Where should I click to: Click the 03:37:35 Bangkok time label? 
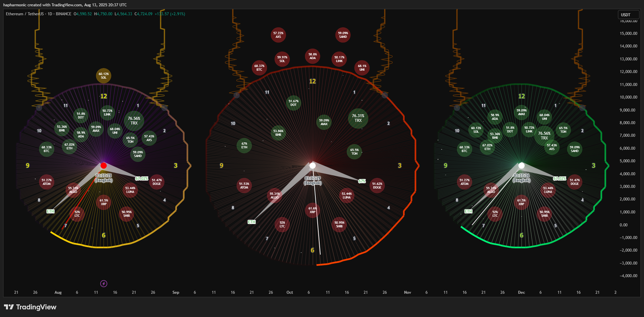pos(104,178)
